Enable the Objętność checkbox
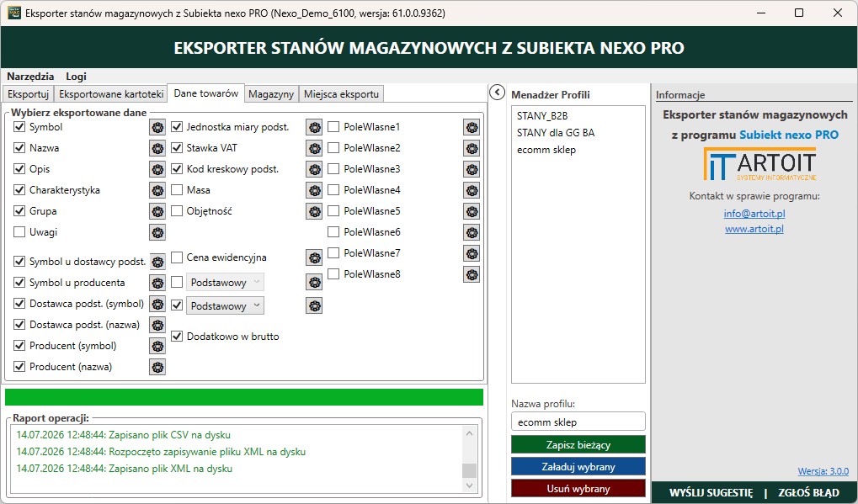This screenshot has width=858, height=504. tap(177, 210)
